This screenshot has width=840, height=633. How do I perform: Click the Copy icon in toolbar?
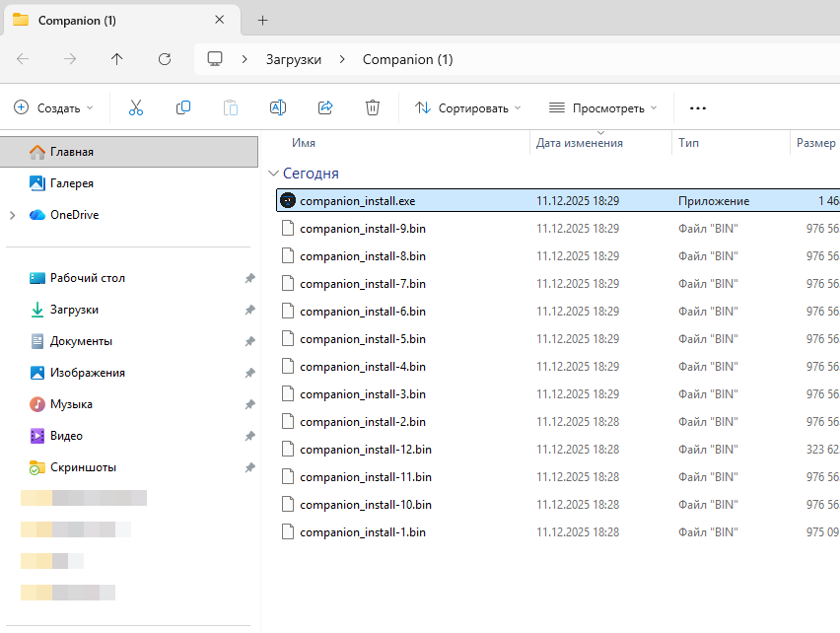coord(183,107)
